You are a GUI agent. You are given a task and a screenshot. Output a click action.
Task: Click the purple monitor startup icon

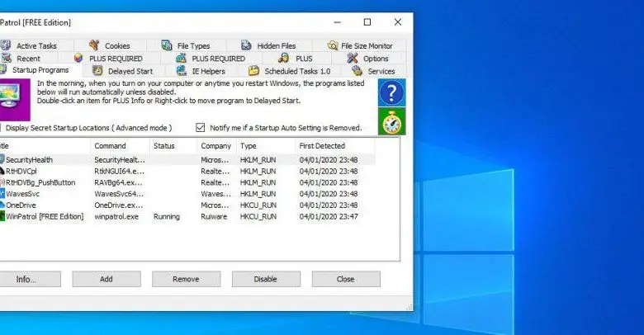(x=14, y=99)
